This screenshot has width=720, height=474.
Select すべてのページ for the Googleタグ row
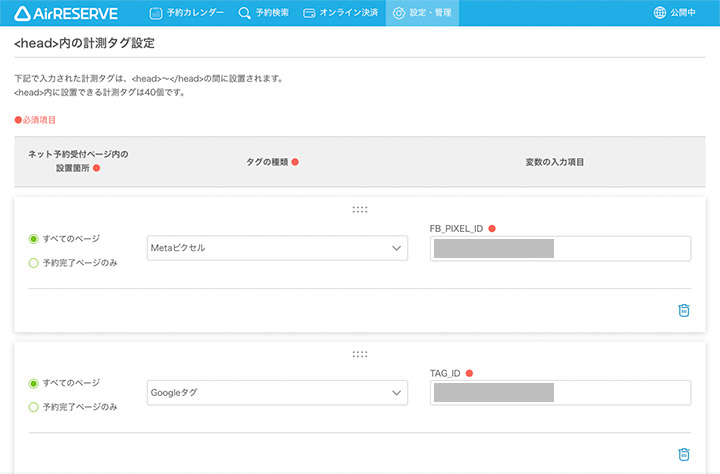pos(34,383)
